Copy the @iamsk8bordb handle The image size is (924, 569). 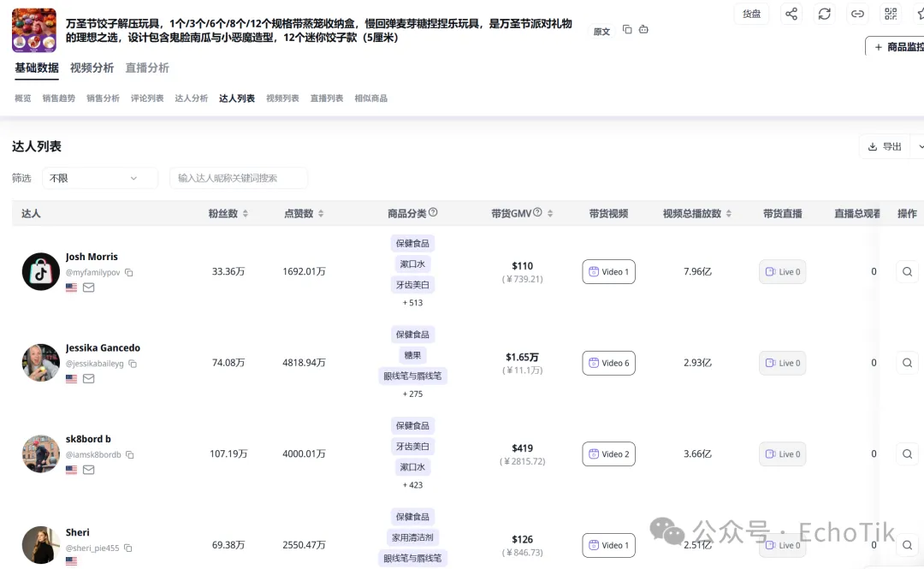pos(130,454)
